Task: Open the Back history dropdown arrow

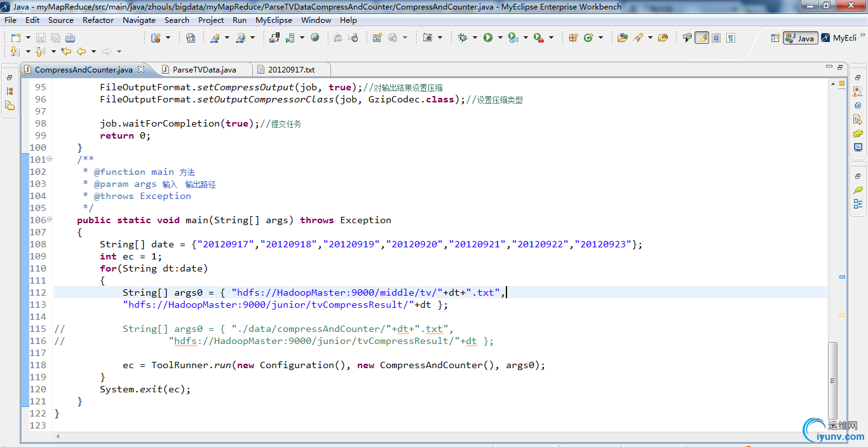Action: click(93, 52)
